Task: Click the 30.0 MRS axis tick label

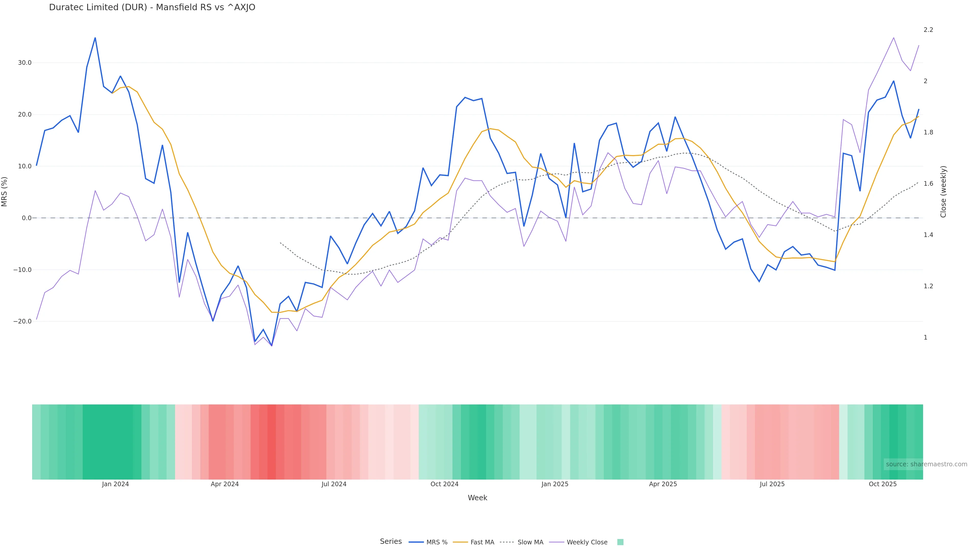Action: [x=25, y=63]
